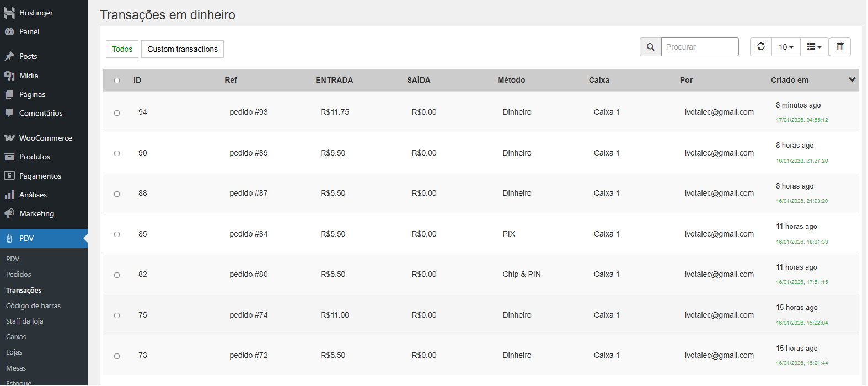Click the search magnifier icon
This screenshot has height=386, width=868.
pos(651,47)
